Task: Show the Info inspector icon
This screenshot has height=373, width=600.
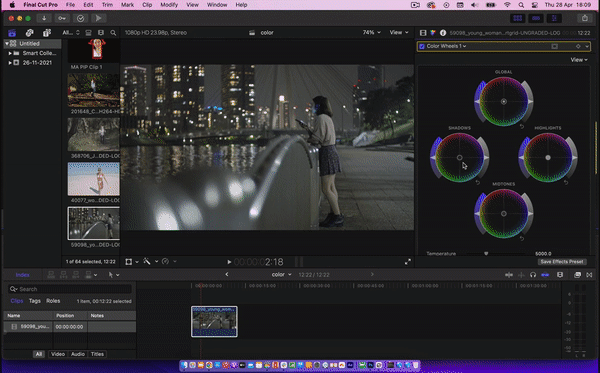Action: tap(443, 33)
